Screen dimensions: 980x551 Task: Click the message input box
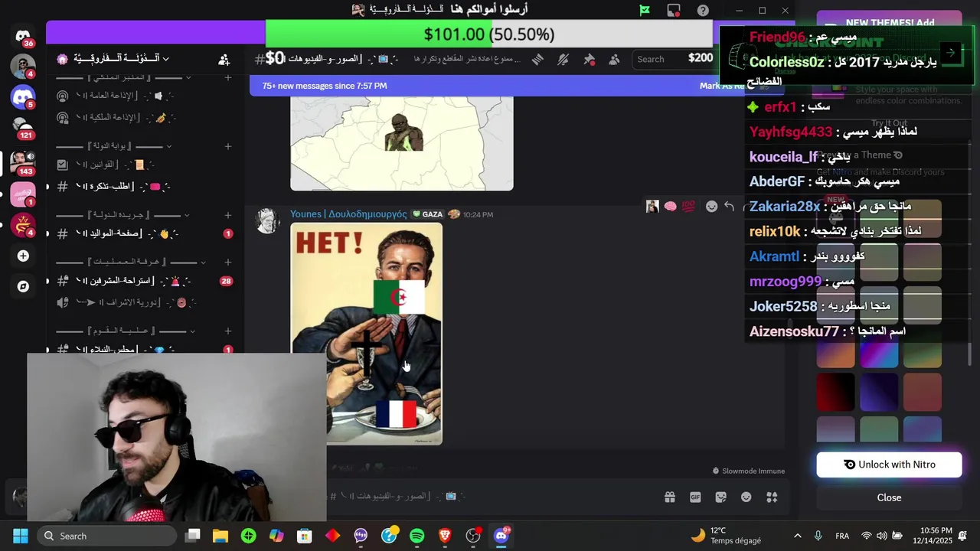(x=490, y=496)
